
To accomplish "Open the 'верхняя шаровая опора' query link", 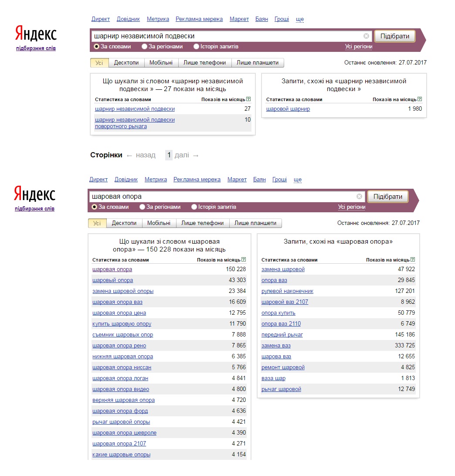I will (x=123, y=401).
